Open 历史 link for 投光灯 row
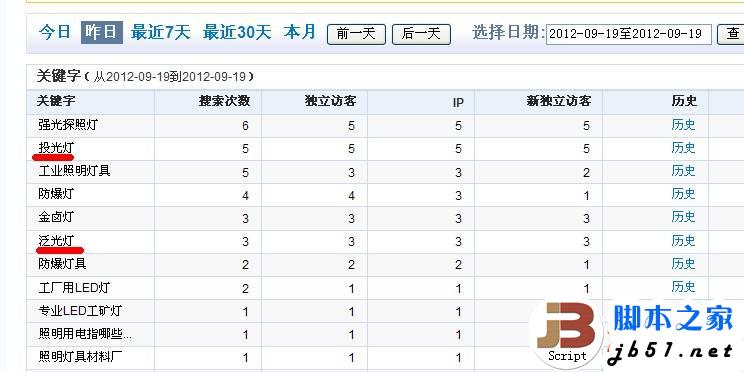Screen dimensions: 744x372 click(x=683, y=149)
